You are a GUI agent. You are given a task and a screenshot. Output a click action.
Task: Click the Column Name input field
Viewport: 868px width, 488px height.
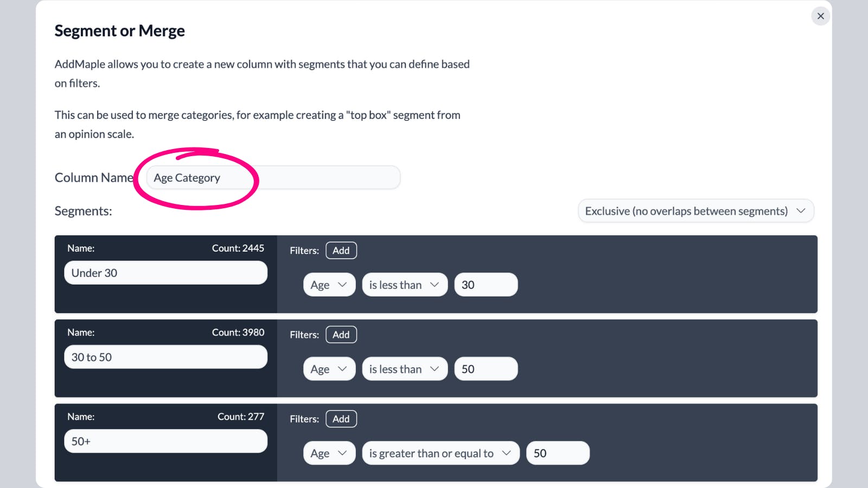273,178
